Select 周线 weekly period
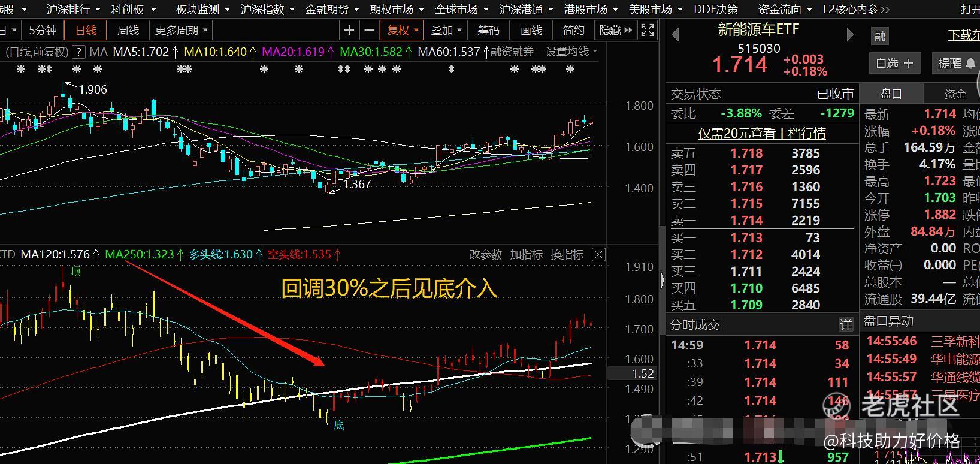This screenshot has width=980, height=464. tap(128, 30)
